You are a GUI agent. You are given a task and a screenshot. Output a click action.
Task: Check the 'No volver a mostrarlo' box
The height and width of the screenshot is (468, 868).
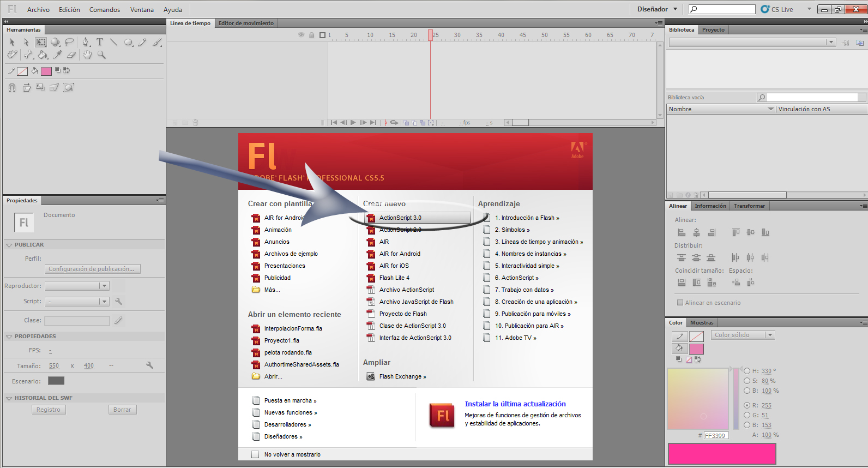click(x=255, y=454)
